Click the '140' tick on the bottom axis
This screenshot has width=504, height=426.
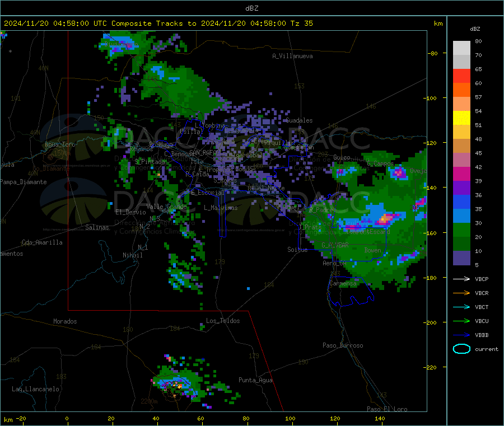click(380, 418)
